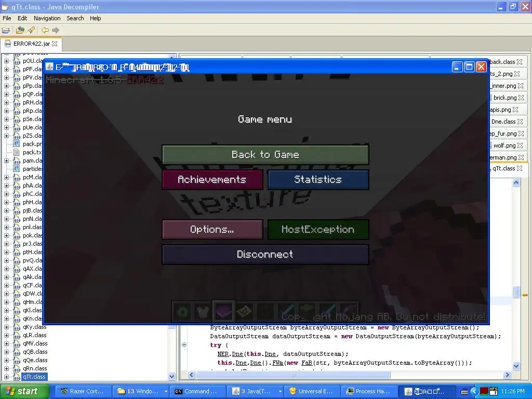Image resolution: width=532 pixels, height=399 pixels.
Task: Select the pack.txt text file icon
Action: (x=16, y=152)
